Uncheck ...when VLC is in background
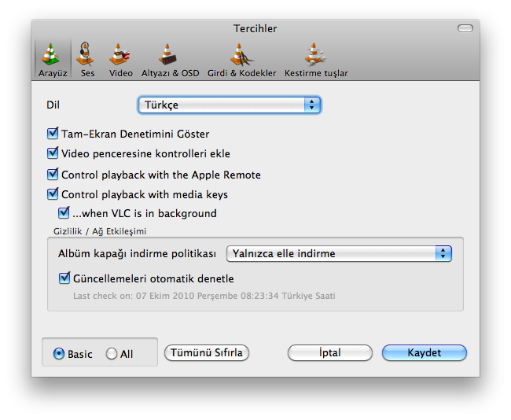This screenshot has width=511, height=420. (64, 213)
